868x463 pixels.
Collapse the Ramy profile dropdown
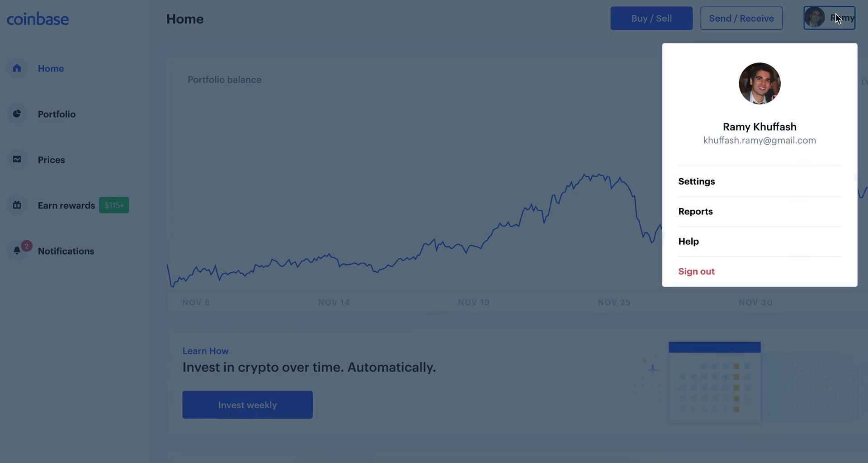tap(829, 18)
